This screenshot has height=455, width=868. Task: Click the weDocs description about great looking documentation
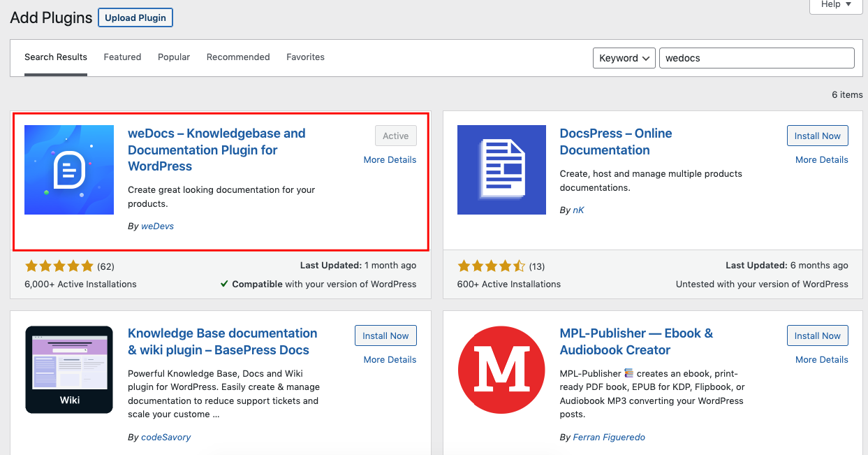click(x=221, y=197)
